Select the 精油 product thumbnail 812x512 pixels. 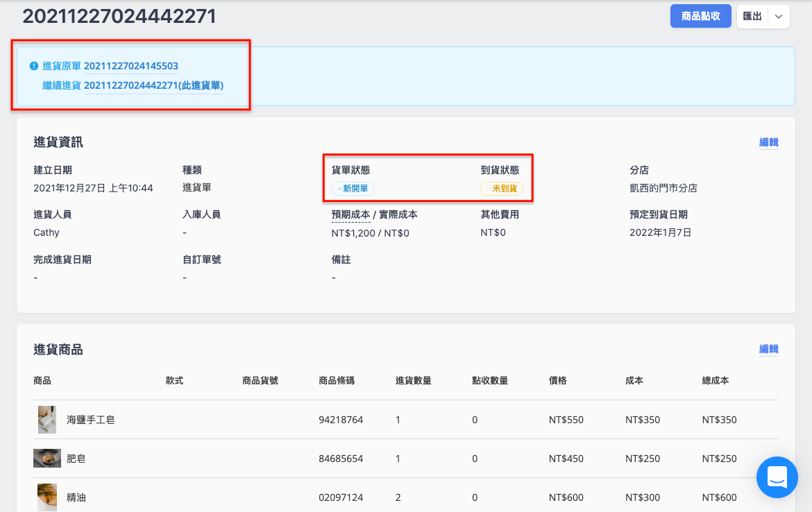47,497
